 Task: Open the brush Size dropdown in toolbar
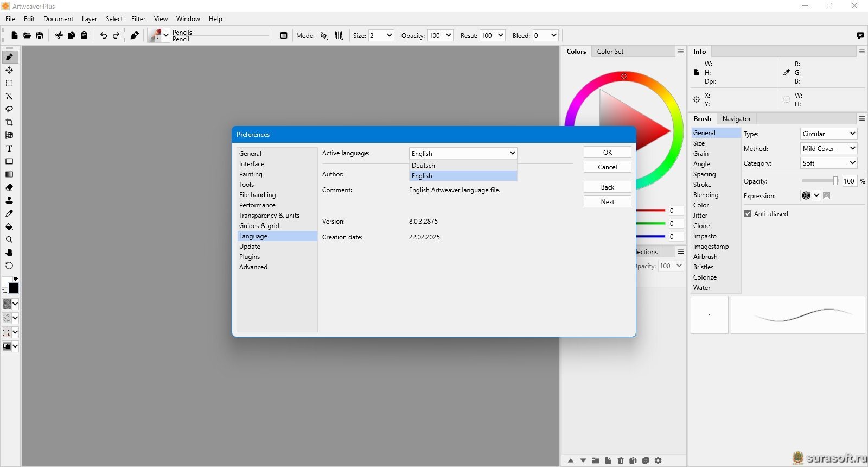389,35
